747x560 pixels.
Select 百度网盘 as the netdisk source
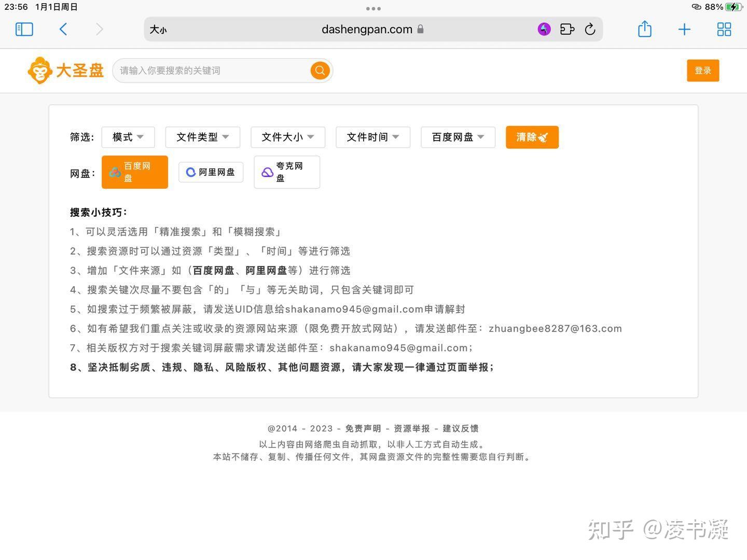click(x=135, y=172)
